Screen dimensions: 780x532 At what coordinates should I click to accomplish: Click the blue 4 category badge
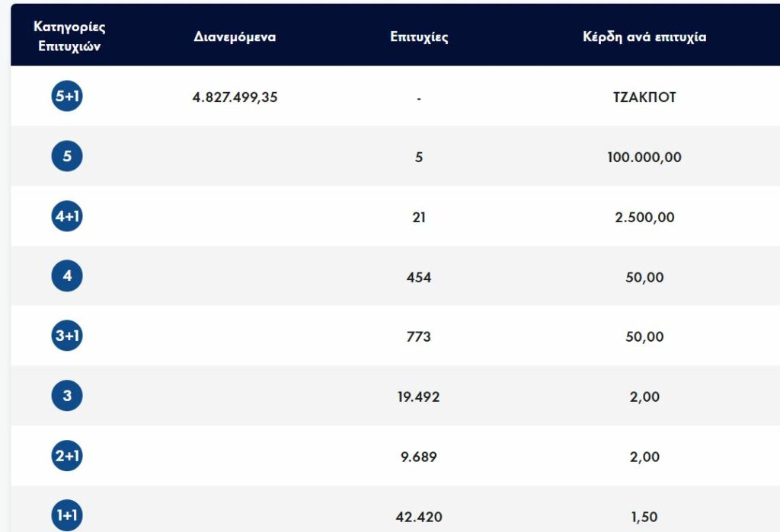pyautogui.click(x=67, y=276)
